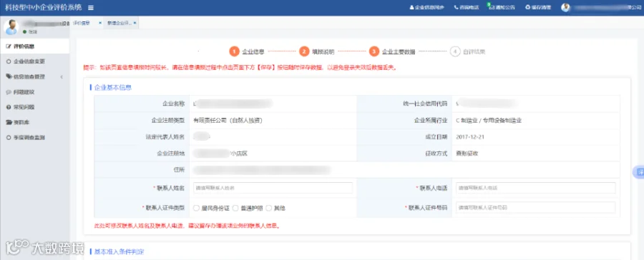
Task: Go to step 1 企业信息
Action: [x=246, y=51]
